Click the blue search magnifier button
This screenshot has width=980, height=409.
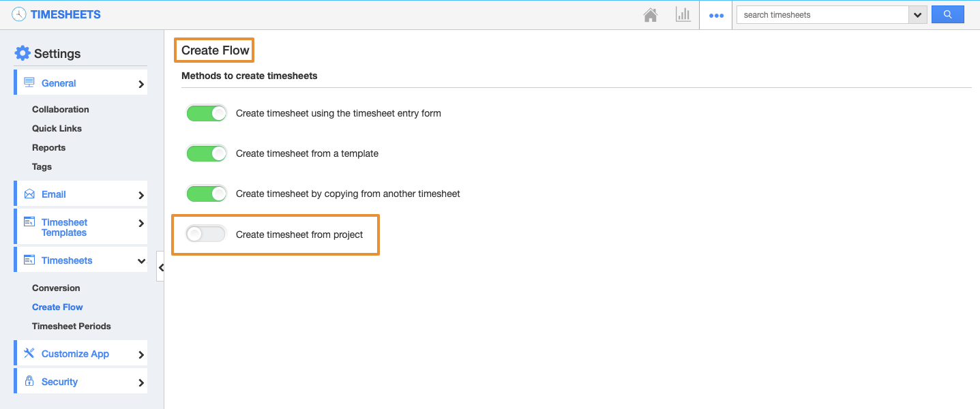coord(947,14)
